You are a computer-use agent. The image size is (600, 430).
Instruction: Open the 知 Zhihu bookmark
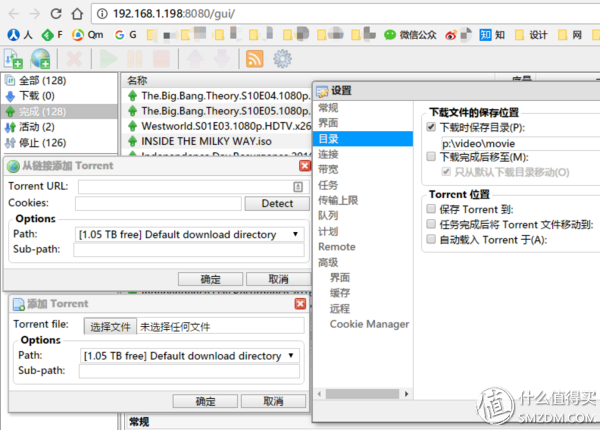492,35
